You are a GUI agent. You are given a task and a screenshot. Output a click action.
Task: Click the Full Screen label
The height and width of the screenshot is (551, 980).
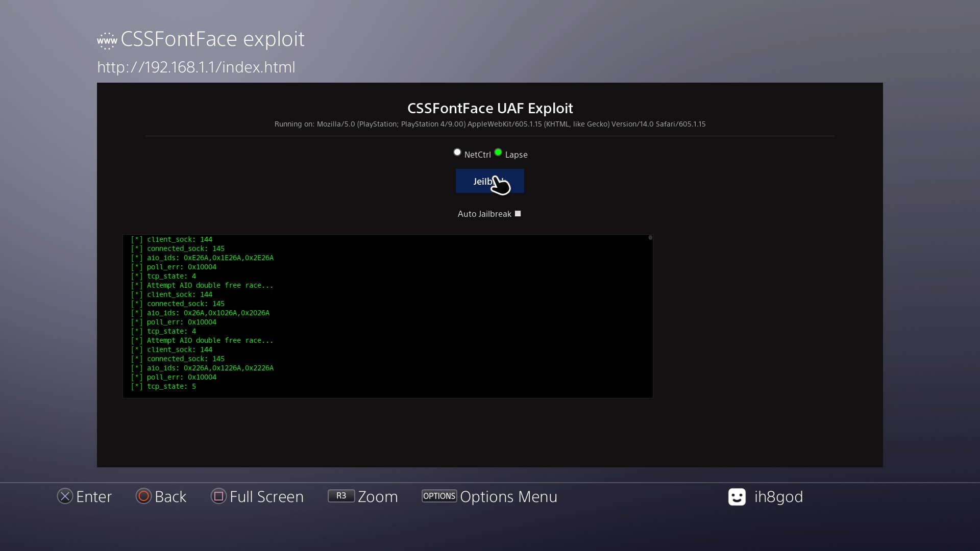coord(266,496)
